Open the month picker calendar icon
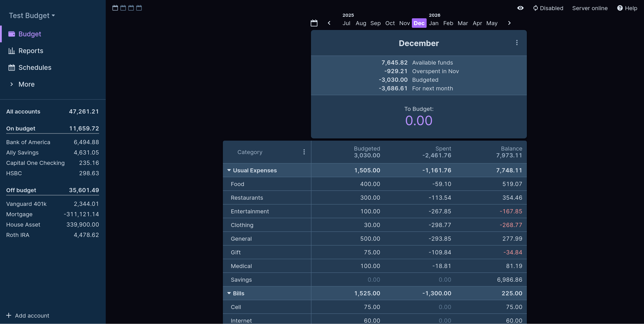This screenshot has width=644, height=324. 314,23
